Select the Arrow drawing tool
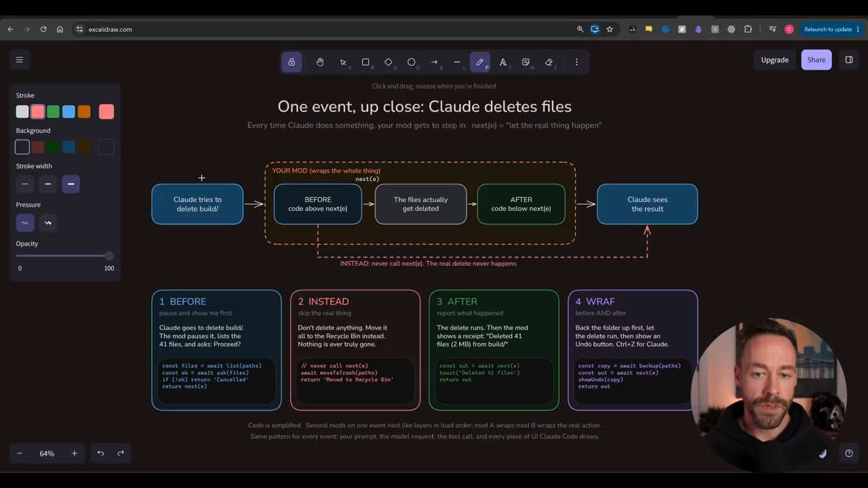This screenshot has width=868, height=488. [x=435, y=62]
